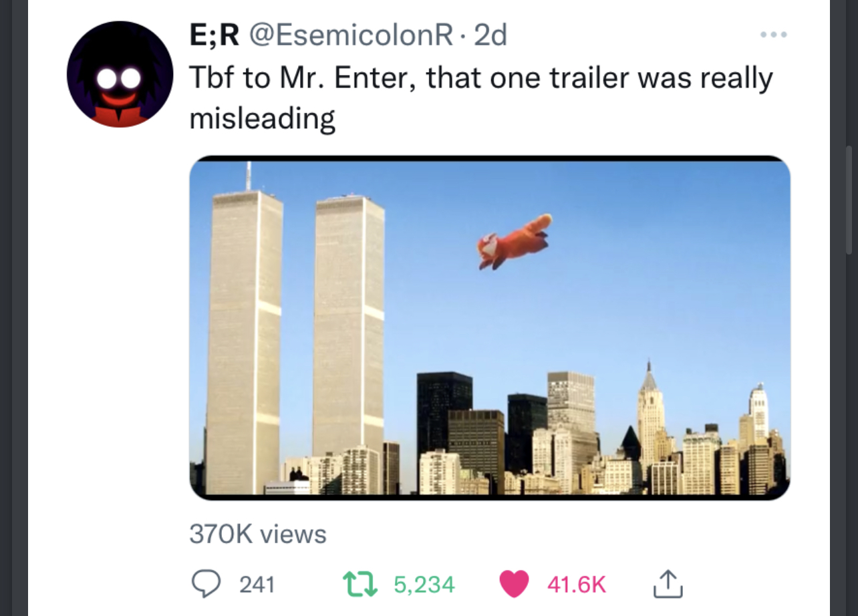View likes via the 41.6K count
Image resolution: width=858 pixels, height=616 pixels.
click(x=576, y=585)
